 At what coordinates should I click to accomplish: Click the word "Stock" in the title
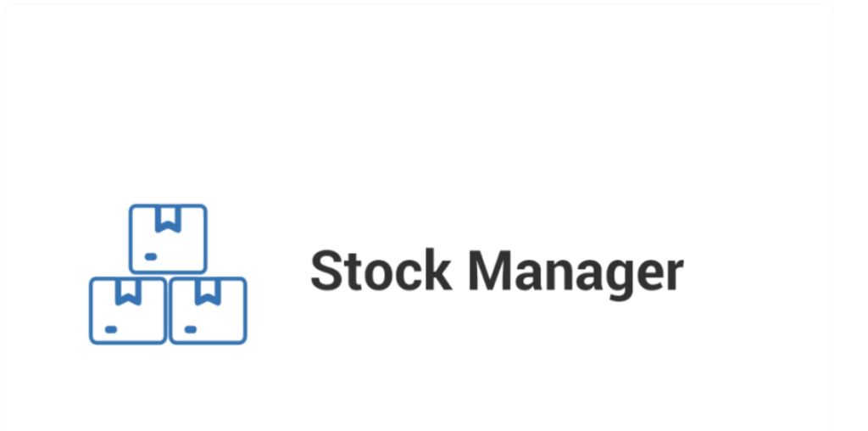[x=381, y=270]
